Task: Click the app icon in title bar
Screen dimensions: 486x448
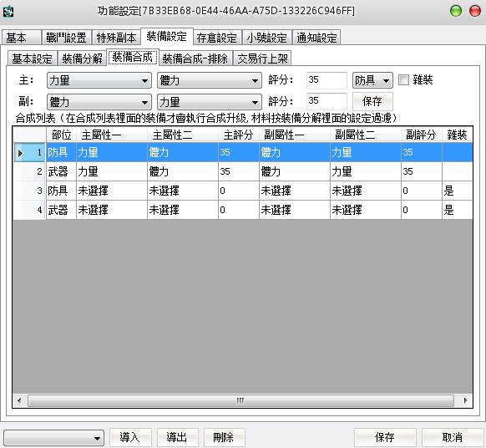Action: pyautogui.click(x=8, y=12)
